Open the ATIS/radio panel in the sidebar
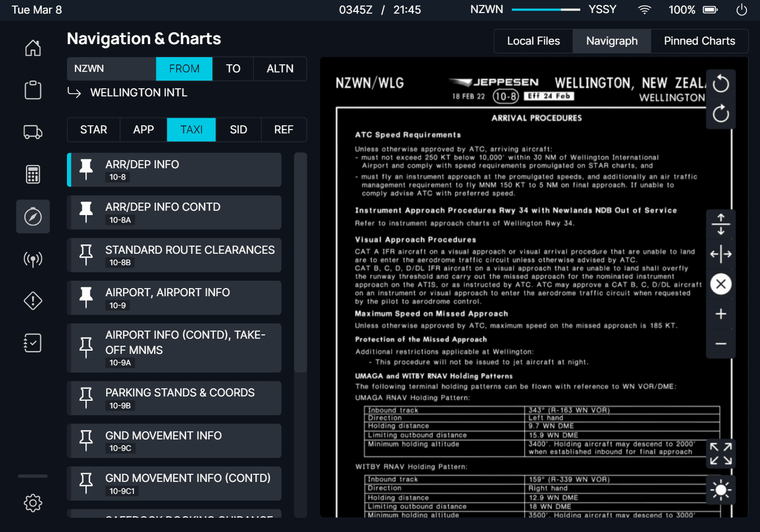The height and width of the screenshot is (532, 760). pos(33,259)
